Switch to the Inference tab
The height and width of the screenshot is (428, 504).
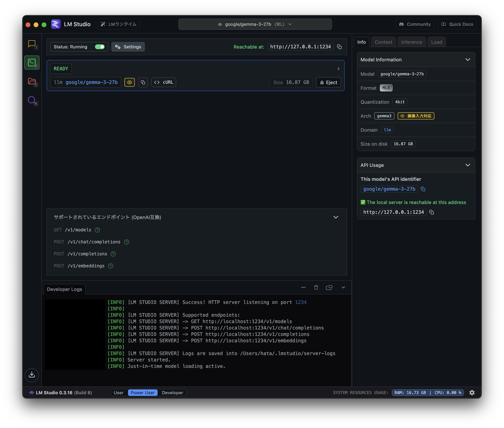411,42
